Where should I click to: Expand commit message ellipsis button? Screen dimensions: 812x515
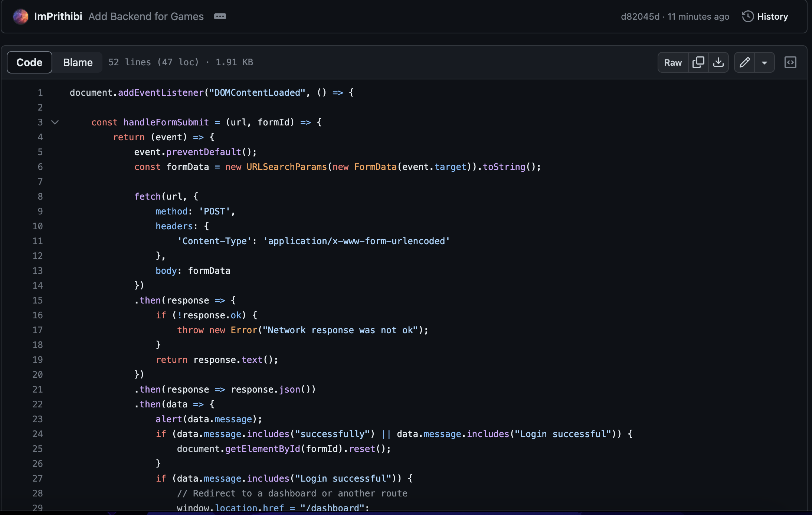tap(220, 16)
